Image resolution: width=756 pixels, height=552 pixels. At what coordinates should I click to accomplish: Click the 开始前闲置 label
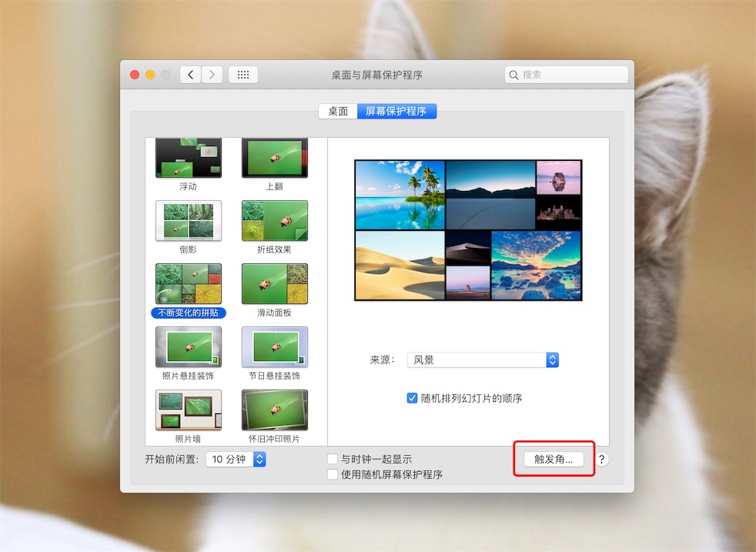click(x=172, y=460)
